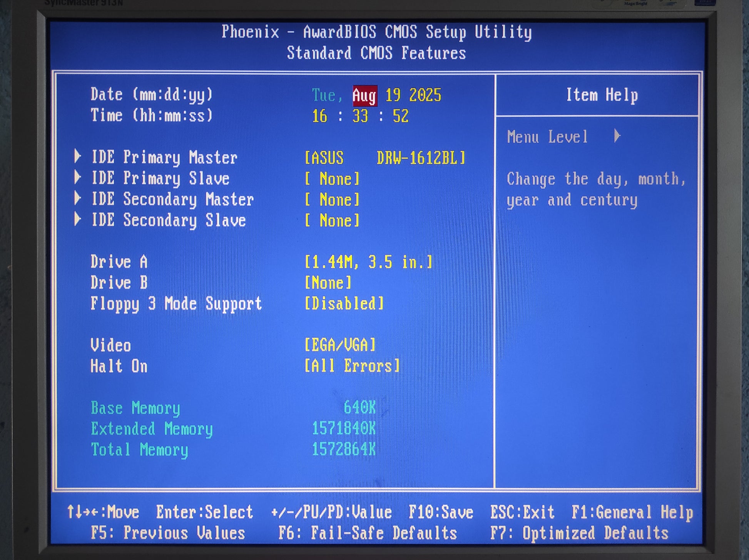Select the hour value 16 in Time
The height and width of the screenshot is (560, 749).
click(319, 116)
